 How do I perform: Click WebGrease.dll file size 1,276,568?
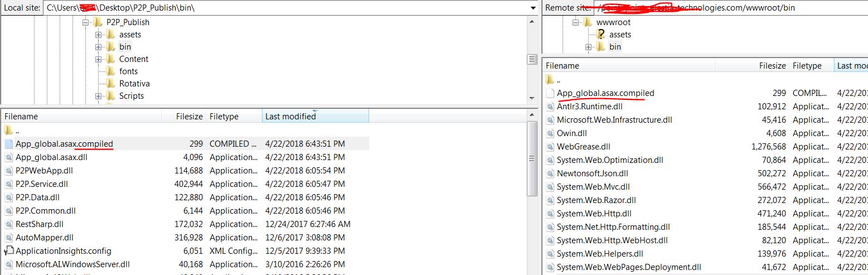pos(768,147)
